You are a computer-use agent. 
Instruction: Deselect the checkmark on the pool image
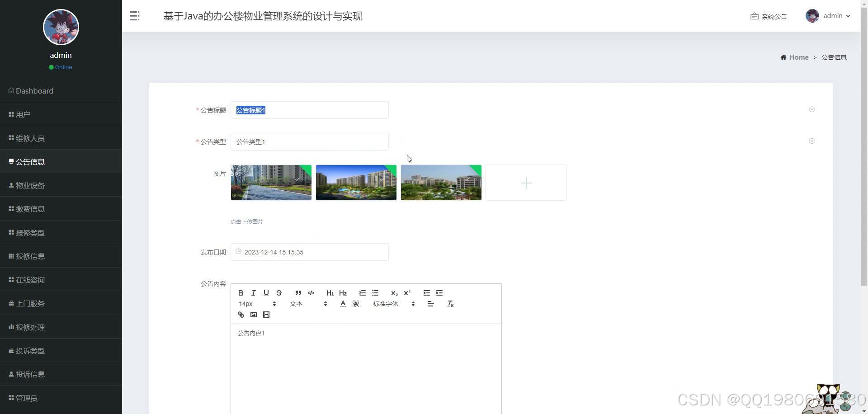coord(382,179)
